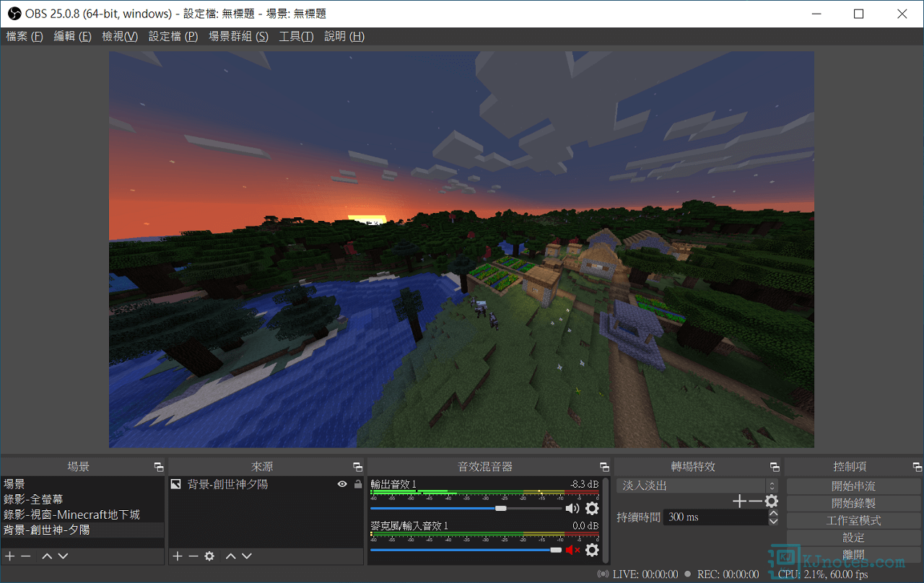The width and height of the screenshot is (924, 583).
Task: Open 說明 (H) menu
Action: [344, 36]
